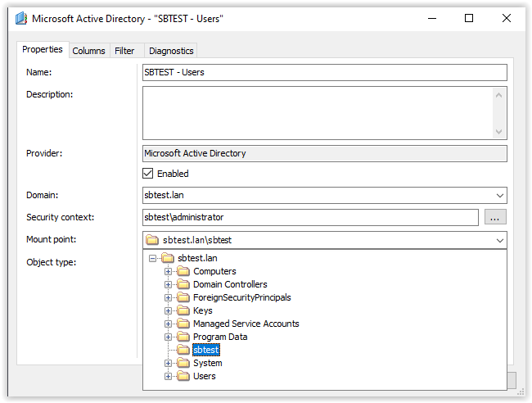532x403 pixels.
Task: Expand the System node
Action: (168, 364)
